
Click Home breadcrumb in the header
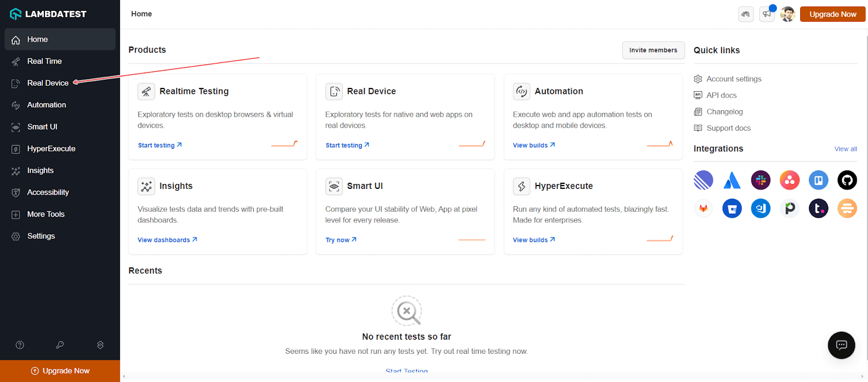coord(142,14)
